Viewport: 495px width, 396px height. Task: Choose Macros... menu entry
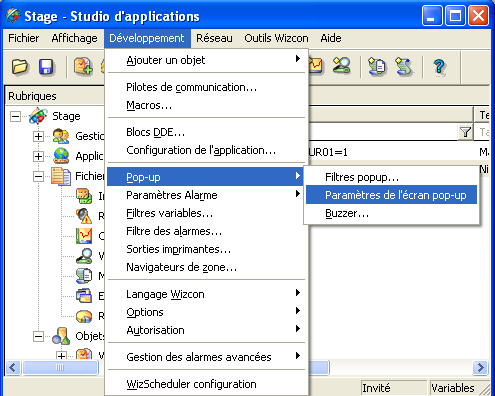[207, 105]
